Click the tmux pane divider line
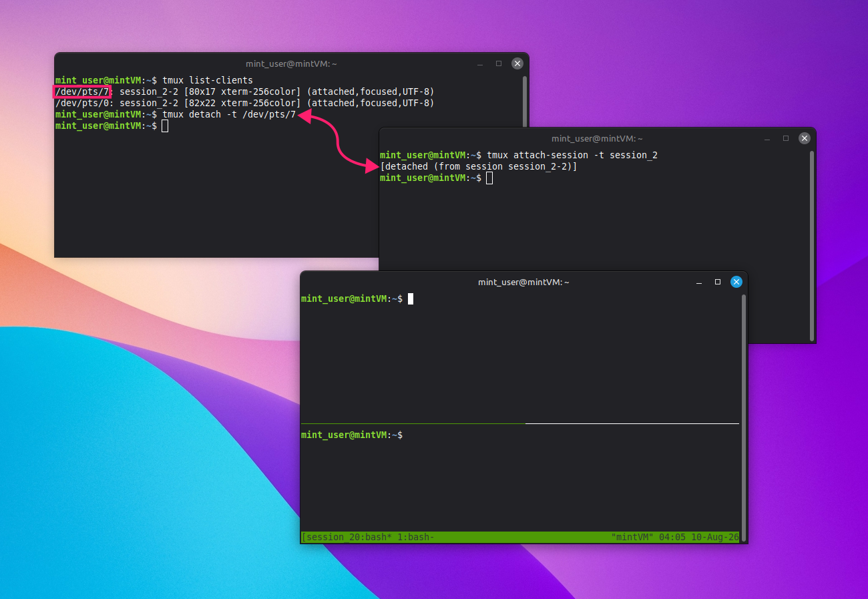The height and width of the screenshot is (599, 868). click(x=520, y=423)
